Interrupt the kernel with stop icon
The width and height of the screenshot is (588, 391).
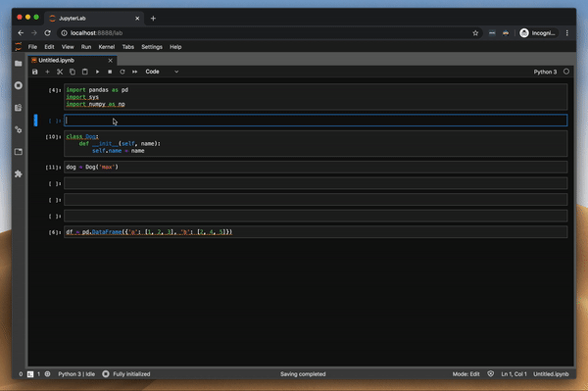coord(110,72)
